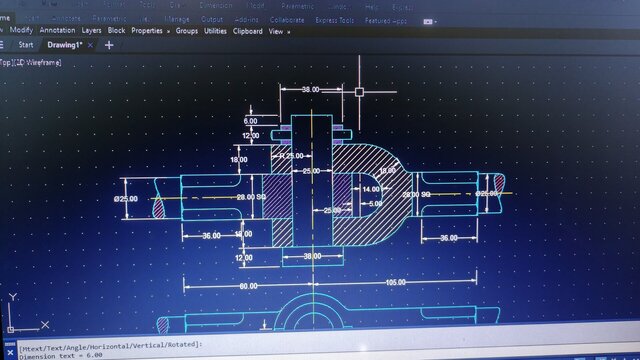The image size is (640, 360).
Task: Expand the Modify ribbon panel
Action: [x=21, y=30]
